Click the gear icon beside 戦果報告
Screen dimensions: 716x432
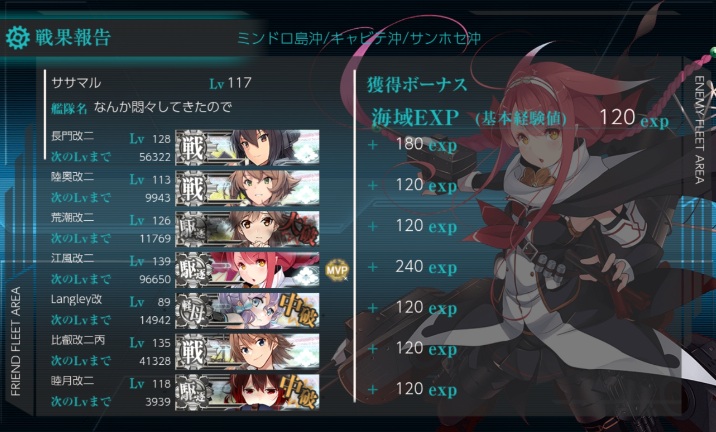tap(18, 37)
